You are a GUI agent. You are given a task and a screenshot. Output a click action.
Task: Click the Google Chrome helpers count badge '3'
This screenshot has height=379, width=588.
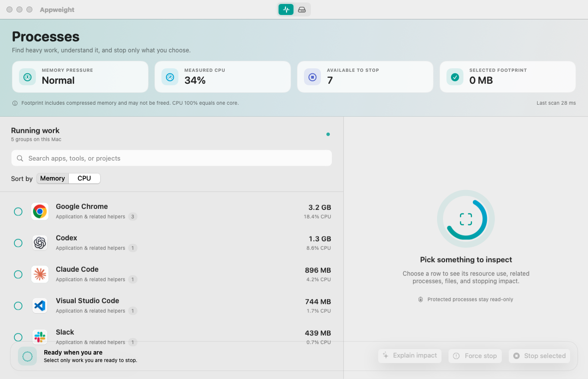tap(133, 216)
